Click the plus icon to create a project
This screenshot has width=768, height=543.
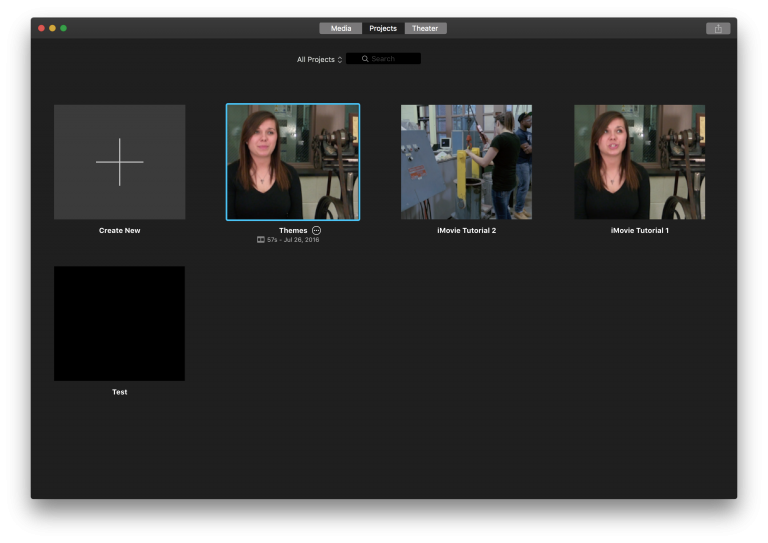[x=120, y=162]
